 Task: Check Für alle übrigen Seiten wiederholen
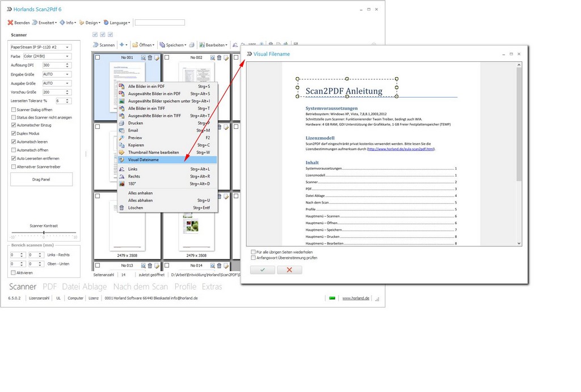(x=254, y=252)
